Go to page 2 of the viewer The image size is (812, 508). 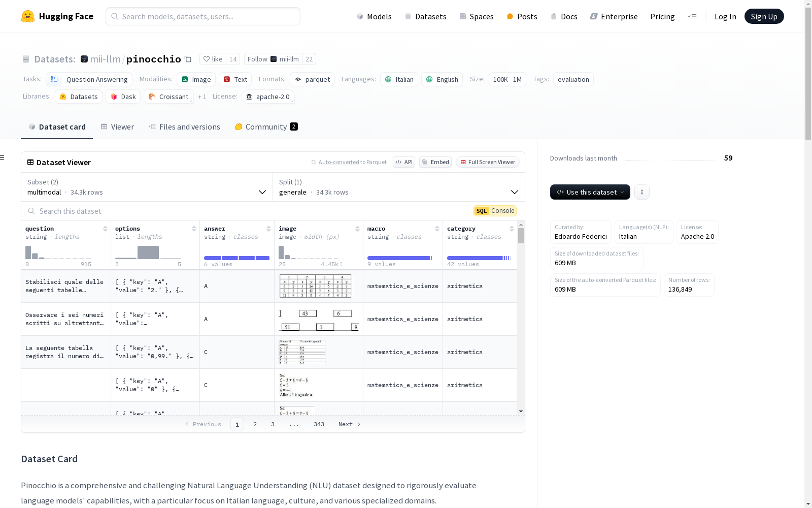click(x=255, y=424)
